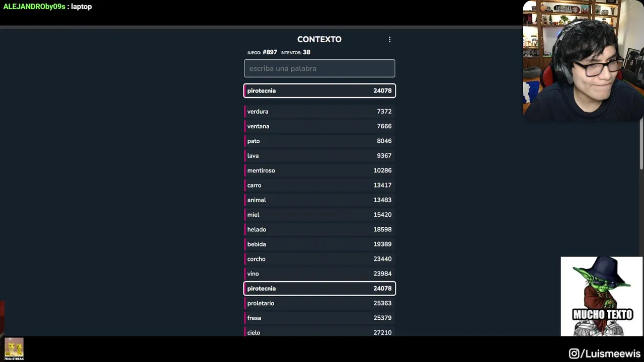Open the three-dot options menu
Image resolution: width=644 pixels, height=362 pixels.
coord(389,40)
